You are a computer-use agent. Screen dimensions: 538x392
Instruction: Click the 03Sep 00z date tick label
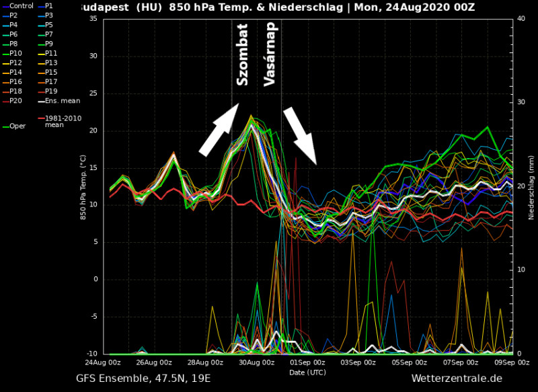358,362
